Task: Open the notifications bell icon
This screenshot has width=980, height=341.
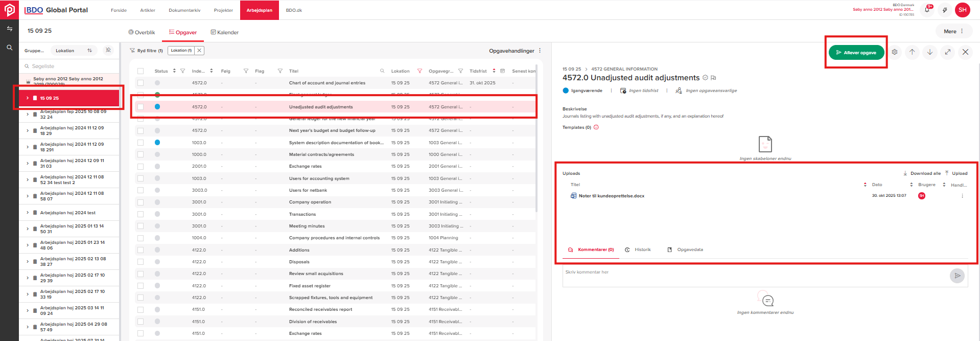Action: click(927, 10)
